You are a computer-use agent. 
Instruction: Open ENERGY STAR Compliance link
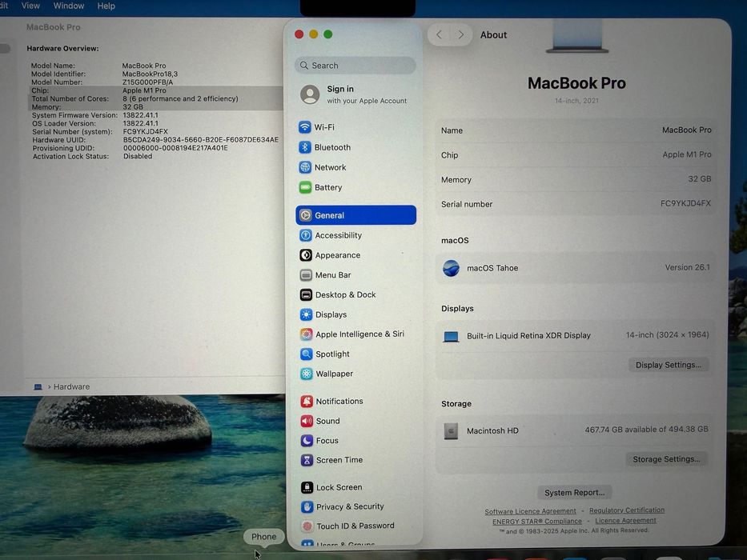click(x=537, y=522)
